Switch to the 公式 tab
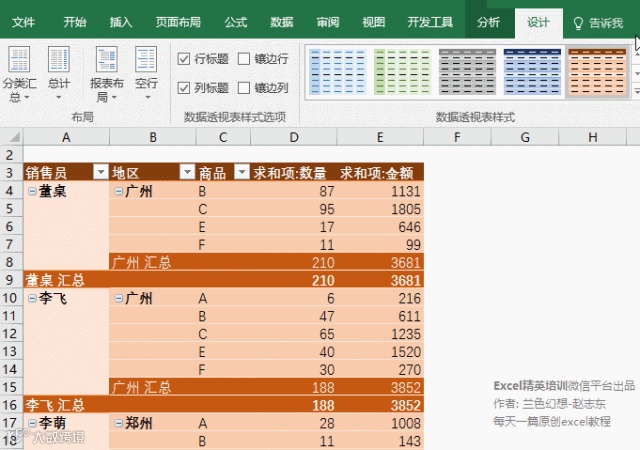Viewport: 640px width, 450px height. point(236,22)
